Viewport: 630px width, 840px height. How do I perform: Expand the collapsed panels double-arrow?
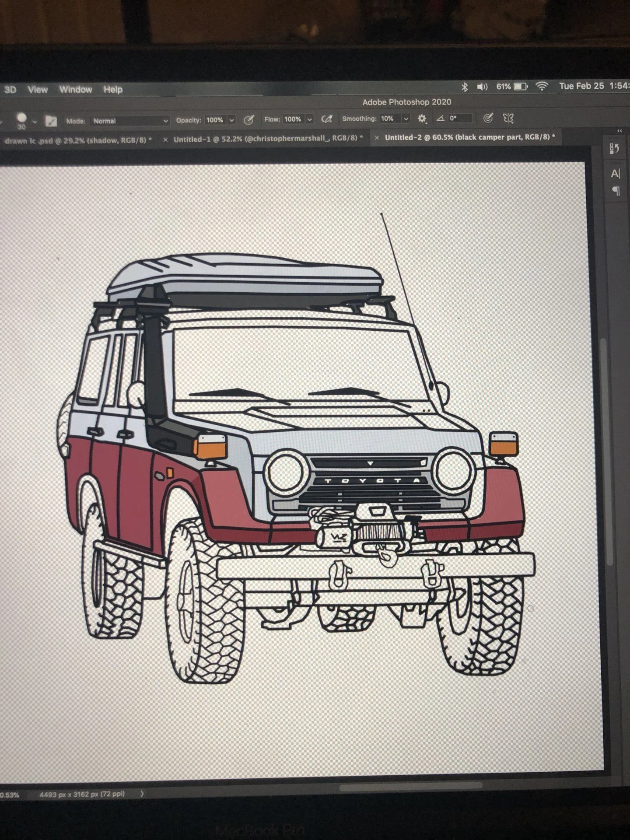pyautogui.click(x=619, y=131)
